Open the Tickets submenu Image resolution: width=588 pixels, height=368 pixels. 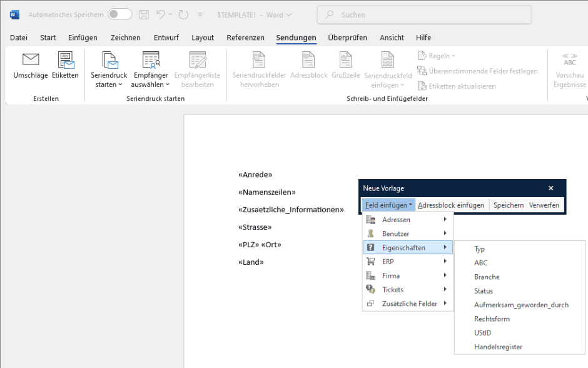(x=408, y=290)
